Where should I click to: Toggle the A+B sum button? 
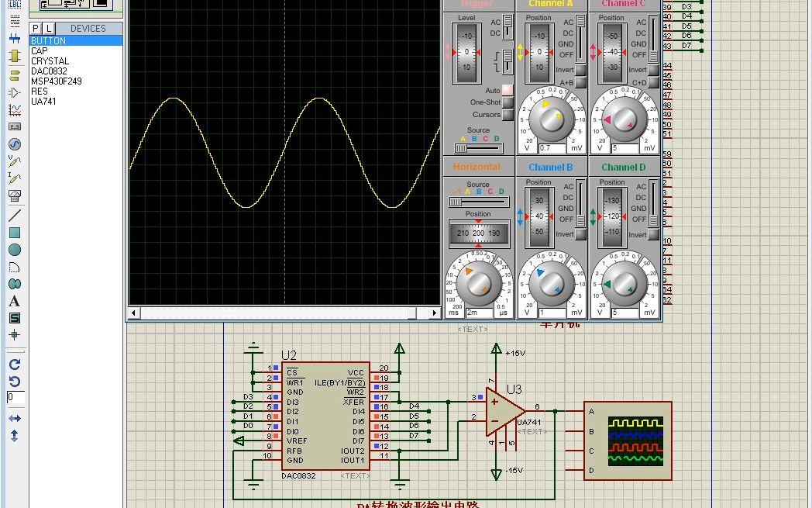coord(580,82)
